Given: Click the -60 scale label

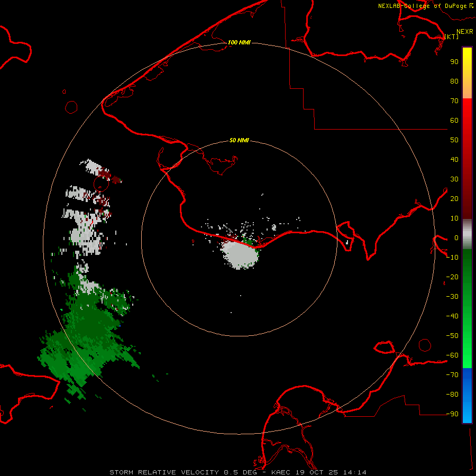Looking at the screenshot, I should pyautogui.click(x=452, y=355).
